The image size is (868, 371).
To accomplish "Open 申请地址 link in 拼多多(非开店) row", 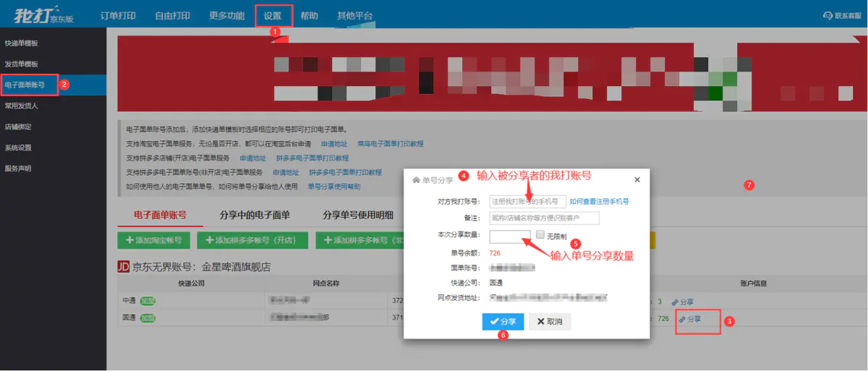I will tap(286, 172).
